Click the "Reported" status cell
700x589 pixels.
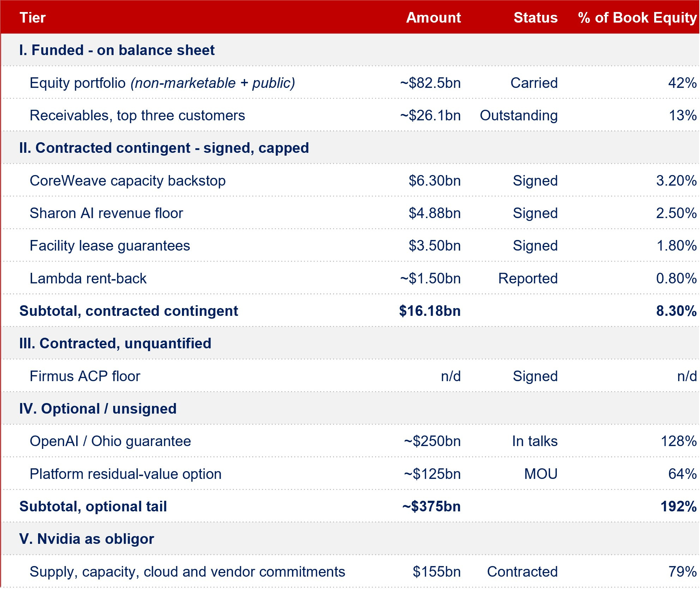click(528, 279)
